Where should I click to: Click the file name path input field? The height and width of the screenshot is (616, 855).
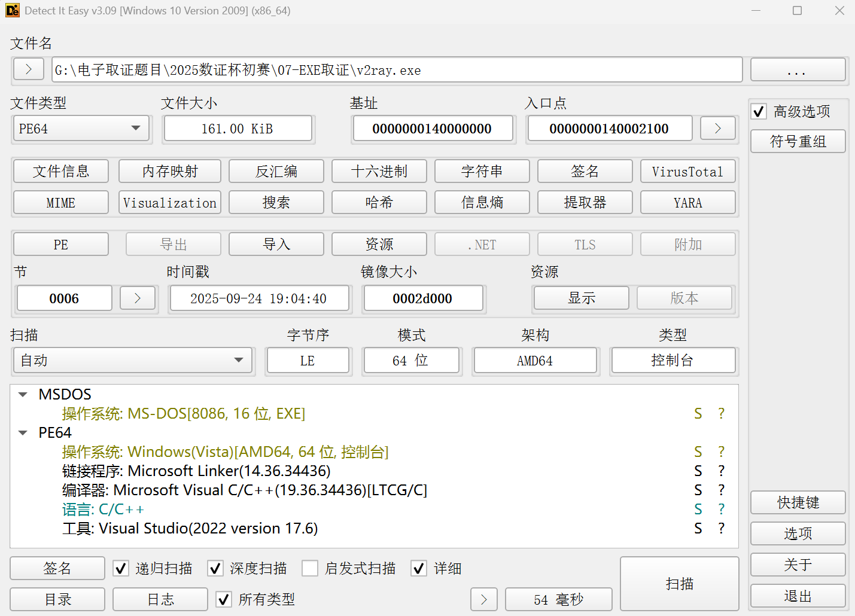[396, 70]
